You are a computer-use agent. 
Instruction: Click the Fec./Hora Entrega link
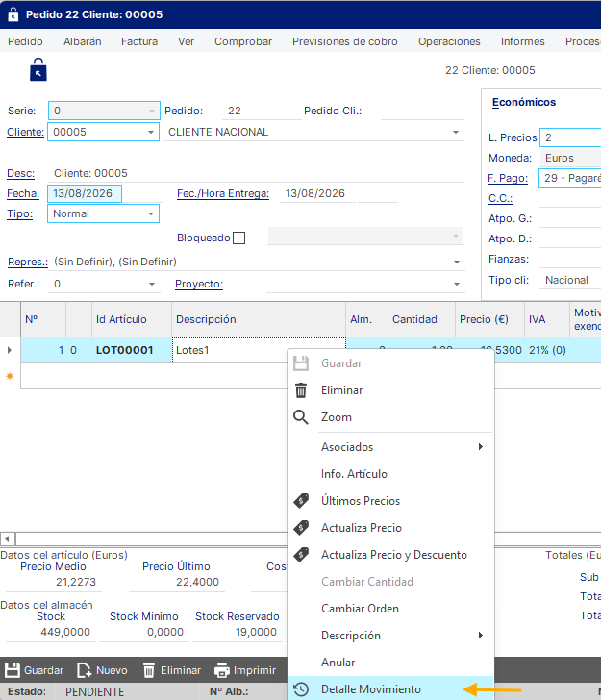click(223, 193)
